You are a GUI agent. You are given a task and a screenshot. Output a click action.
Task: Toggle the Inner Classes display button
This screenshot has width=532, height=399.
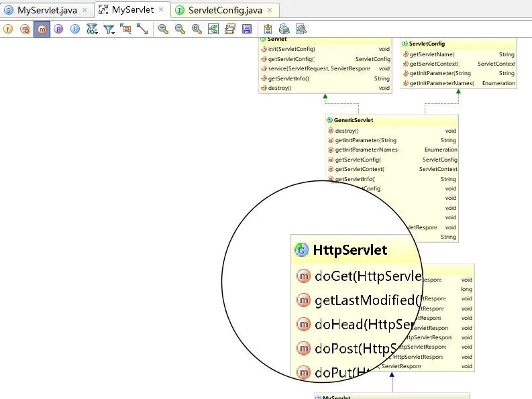click(x=75, y=30)
